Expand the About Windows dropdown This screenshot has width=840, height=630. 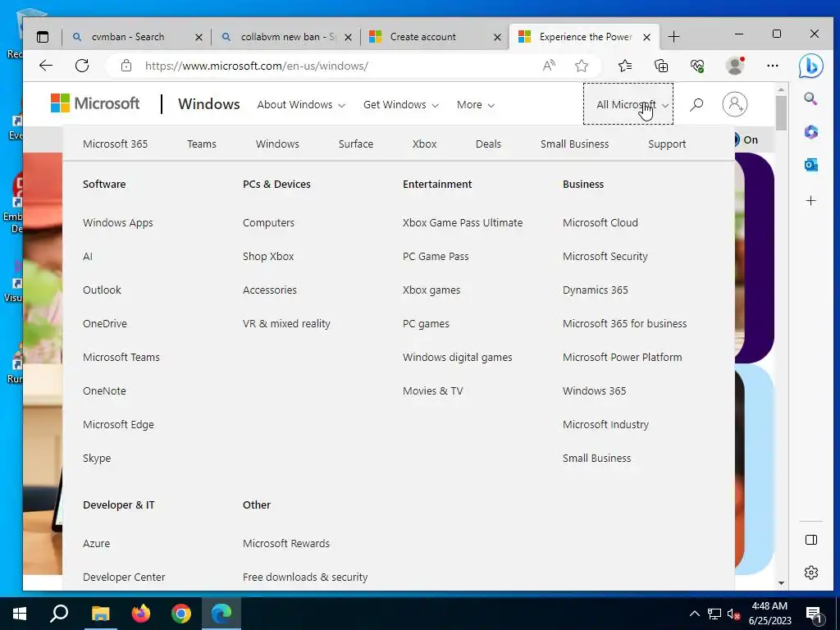[x=301, y=105]
